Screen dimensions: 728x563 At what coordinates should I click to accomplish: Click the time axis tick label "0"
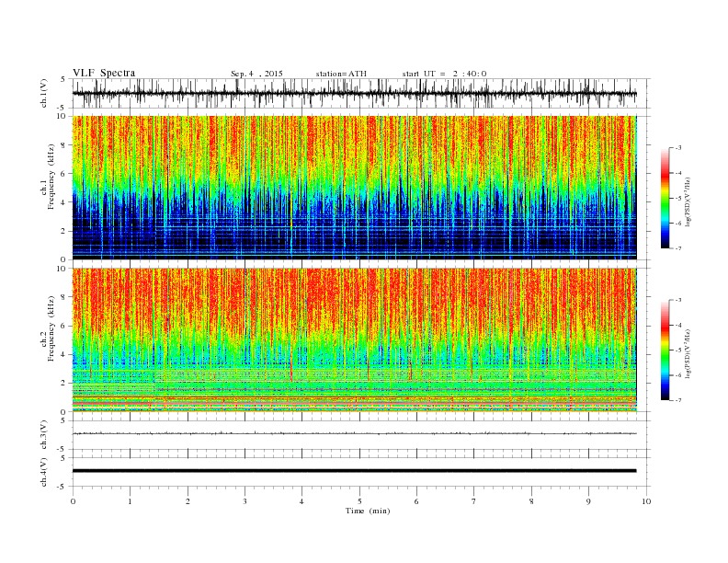[73, 501]
